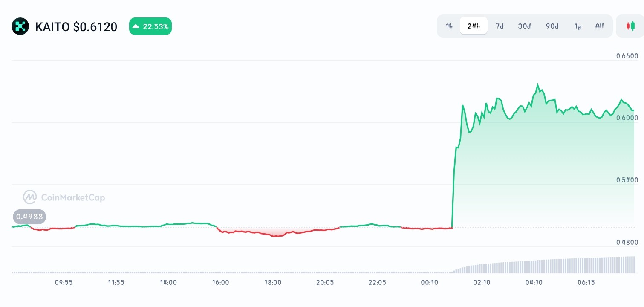Click the green 22.53% change badge
Image resolution: width=644 pixels, height=307 pixels.
[150, 26]
